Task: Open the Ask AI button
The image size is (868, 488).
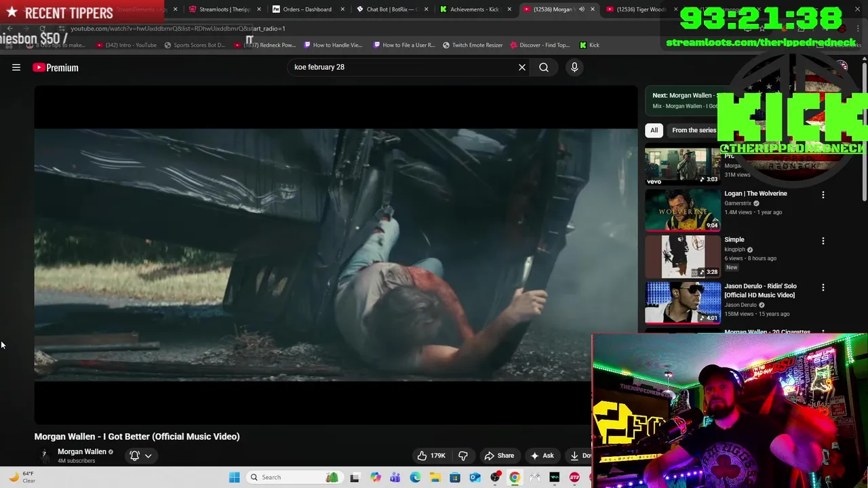Action: tap(542, 455)
